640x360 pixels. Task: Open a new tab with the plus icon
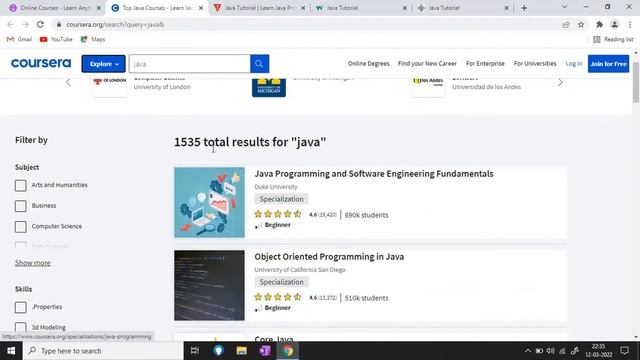click(524, 8)
